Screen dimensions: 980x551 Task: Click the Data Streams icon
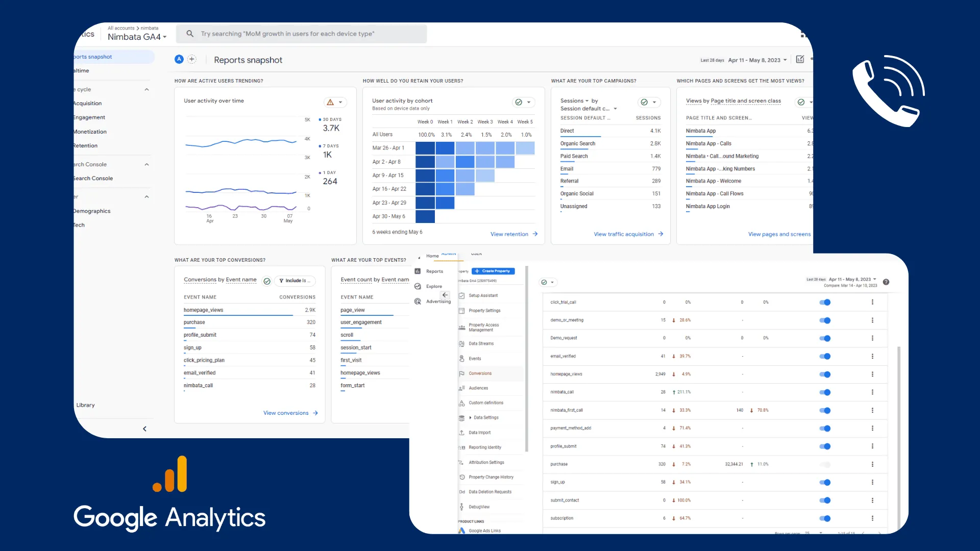coord(461,344)
